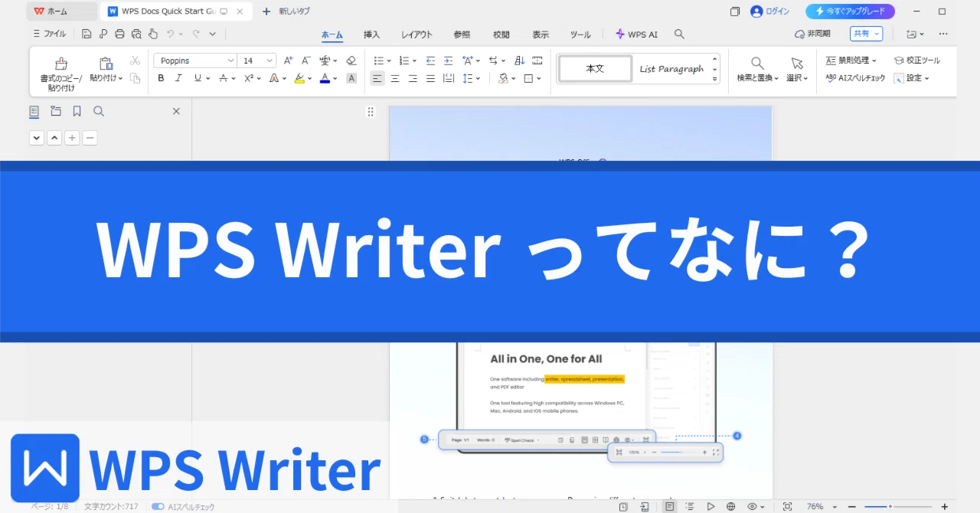Expand the bullet list dropdown arrow
980x513 pixels.
tap(388, 60)
